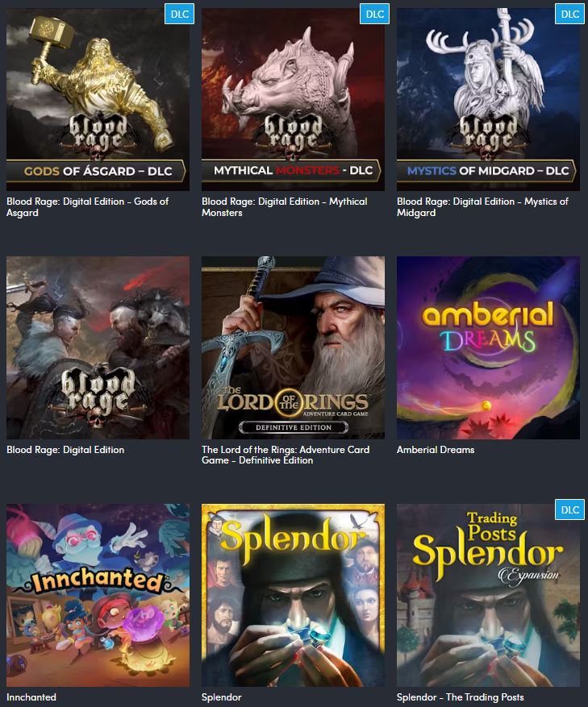The width and height of the screenshot is (588, 707).
Task: Click the 'The Lord of the Rings: Adventure Card Game' title
Action: pos(286,455)
